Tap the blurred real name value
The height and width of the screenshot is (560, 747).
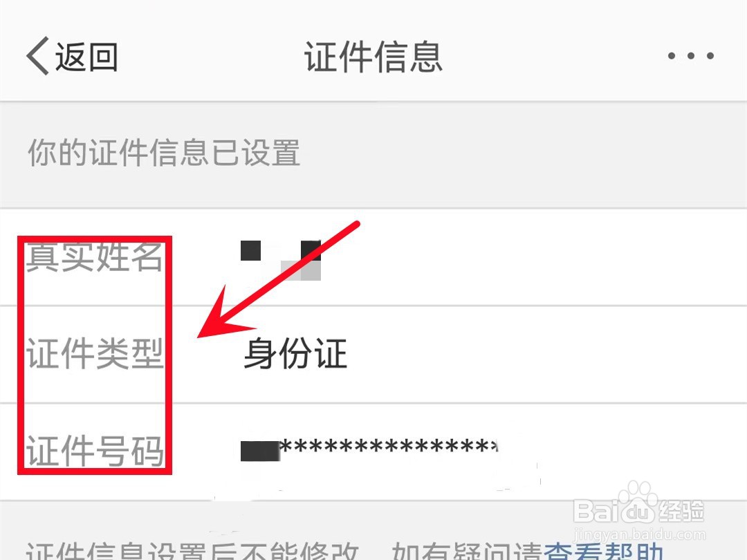[x=281, y=260]
